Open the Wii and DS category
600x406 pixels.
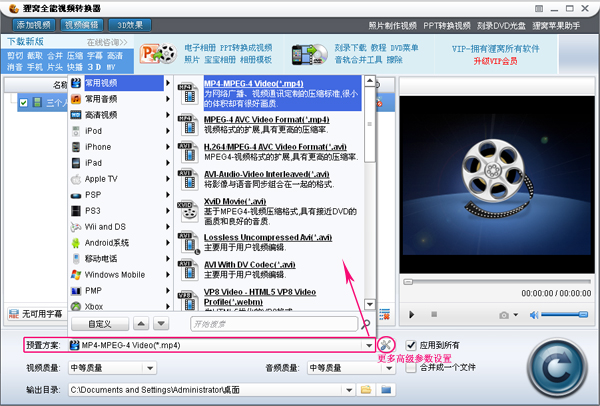[x=120, y=227]
